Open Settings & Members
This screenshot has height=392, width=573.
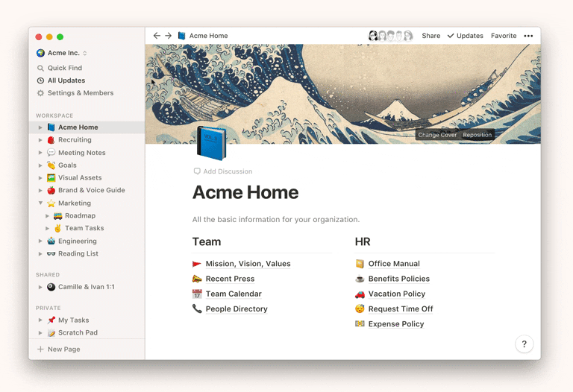[80, 93]
